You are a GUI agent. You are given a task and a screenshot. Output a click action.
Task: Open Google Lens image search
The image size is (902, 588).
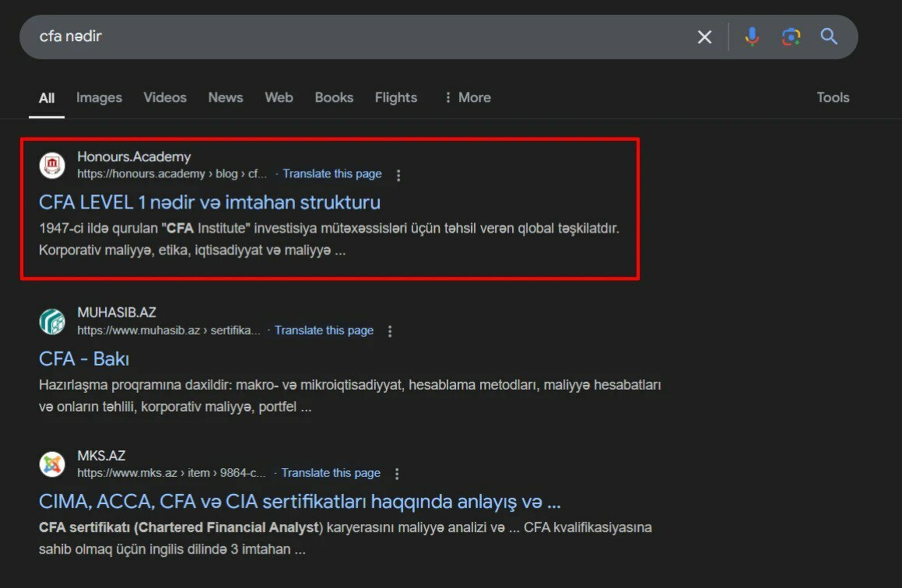point(791,37)
